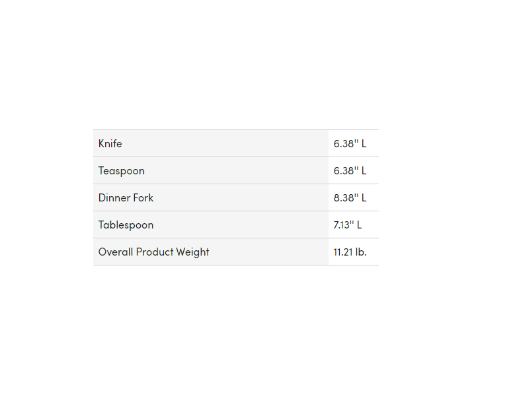Click the word Weight in last row
Image resolution: width=515 pixels, height=420 pixels.
click(x=193, y=252)
